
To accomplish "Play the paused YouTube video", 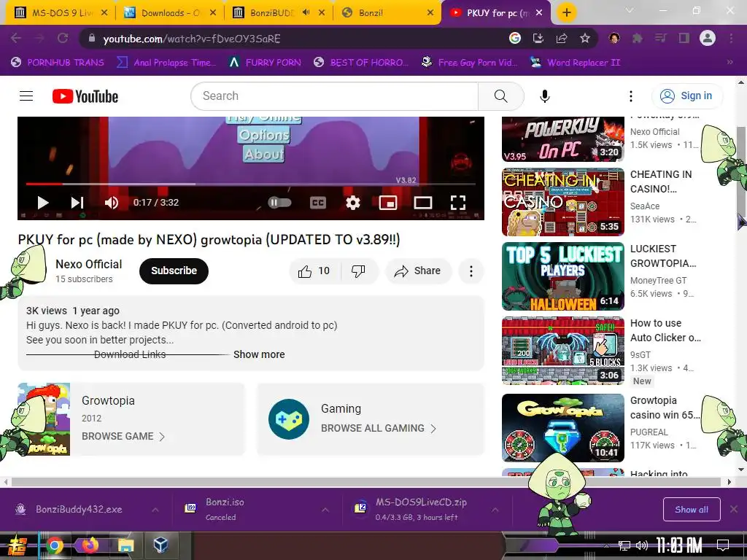I will point(43,203).
